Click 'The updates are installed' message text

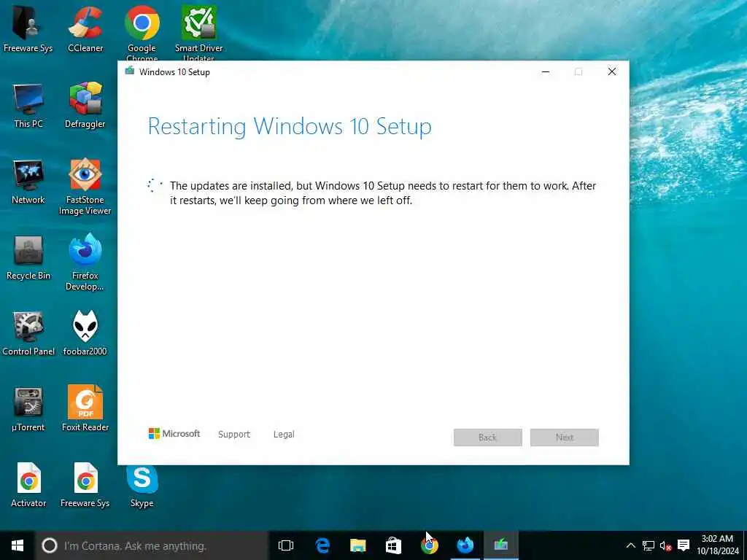383,192
